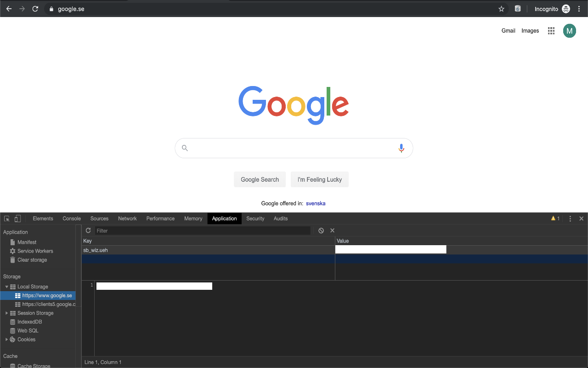Expand the Session Storage tree node
The image size is (588, 368).
click(7, 313)
